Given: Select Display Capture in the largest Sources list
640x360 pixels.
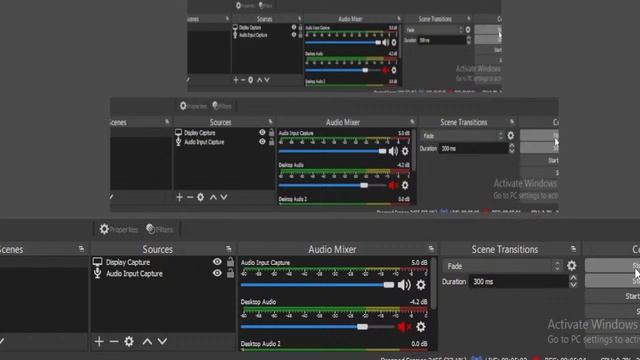Looking at the screenshot, I should coord(128,262).
